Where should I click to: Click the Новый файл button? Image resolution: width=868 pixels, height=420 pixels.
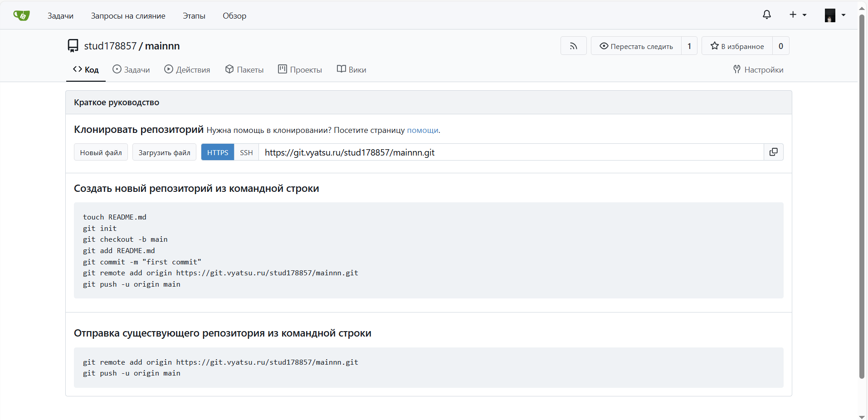click(x=101, y=152)
